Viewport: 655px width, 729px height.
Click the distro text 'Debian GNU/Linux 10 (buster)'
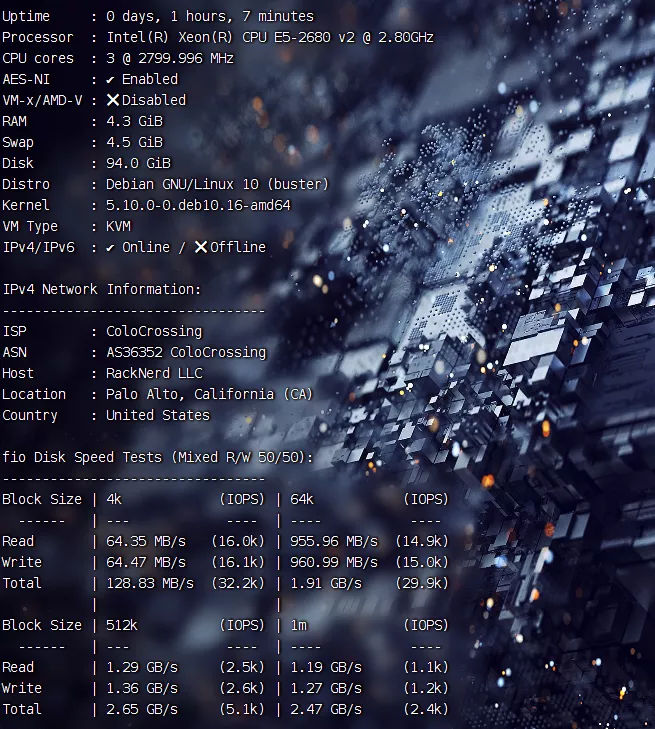pyautogui.click(x=217, y=185)
